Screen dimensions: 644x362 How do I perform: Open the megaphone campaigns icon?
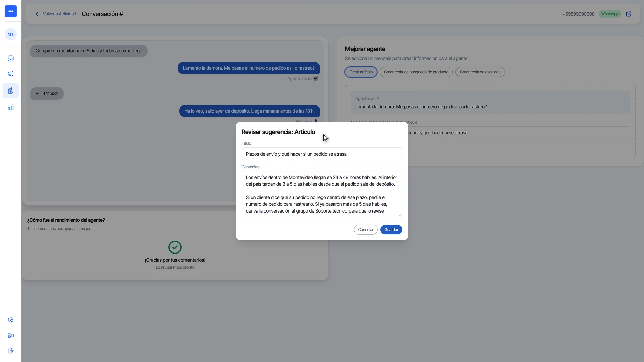[x=11, y=74]
